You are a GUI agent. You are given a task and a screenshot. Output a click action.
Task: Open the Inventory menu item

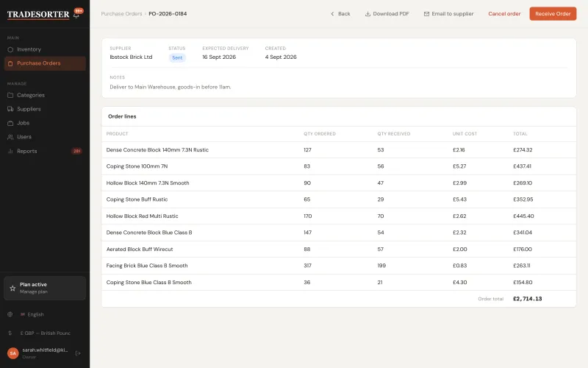point(45,49)
